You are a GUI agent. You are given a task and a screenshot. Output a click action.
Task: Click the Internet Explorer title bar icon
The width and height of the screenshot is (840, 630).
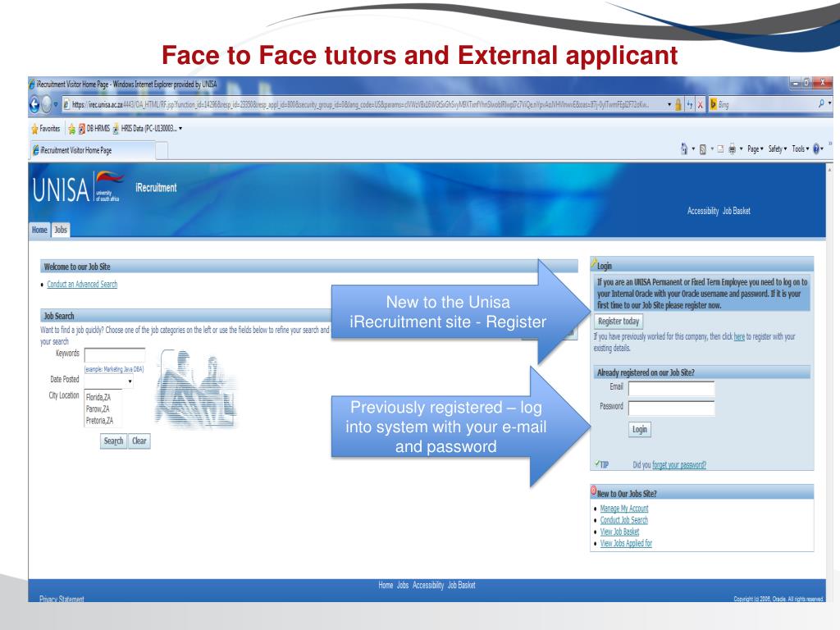pos(32,84)
